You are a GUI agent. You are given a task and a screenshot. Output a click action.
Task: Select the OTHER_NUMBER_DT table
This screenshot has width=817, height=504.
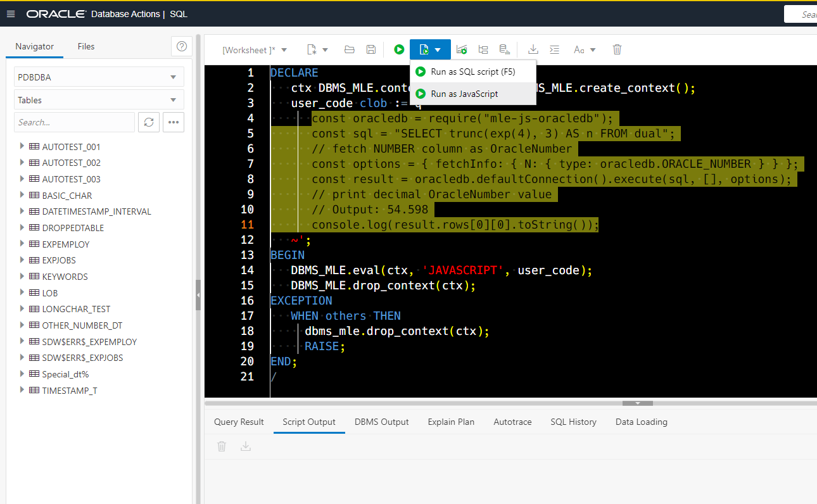[x=82, y=325]
